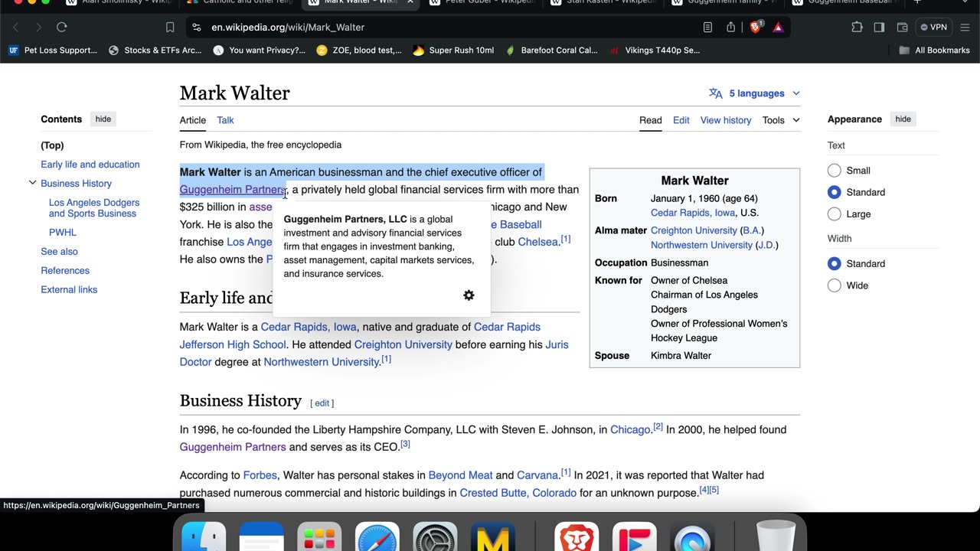Follow Cedar Rapids, Iowa infobox link
Image resolution: width=980 pixels, height=551 pixels.
pyautogui.click(x=693, y=213)
